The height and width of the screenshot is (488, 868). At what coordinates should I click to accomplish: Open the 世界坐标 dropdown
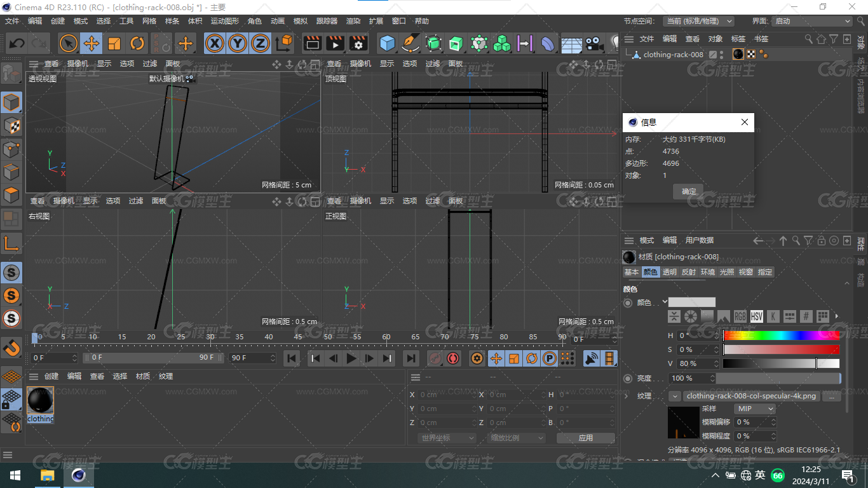[x=447, y=438]
